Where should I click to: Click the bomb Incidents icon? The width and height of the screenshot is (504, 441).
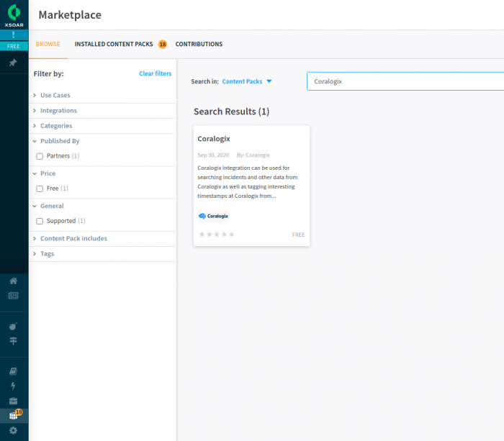(13, 327)
